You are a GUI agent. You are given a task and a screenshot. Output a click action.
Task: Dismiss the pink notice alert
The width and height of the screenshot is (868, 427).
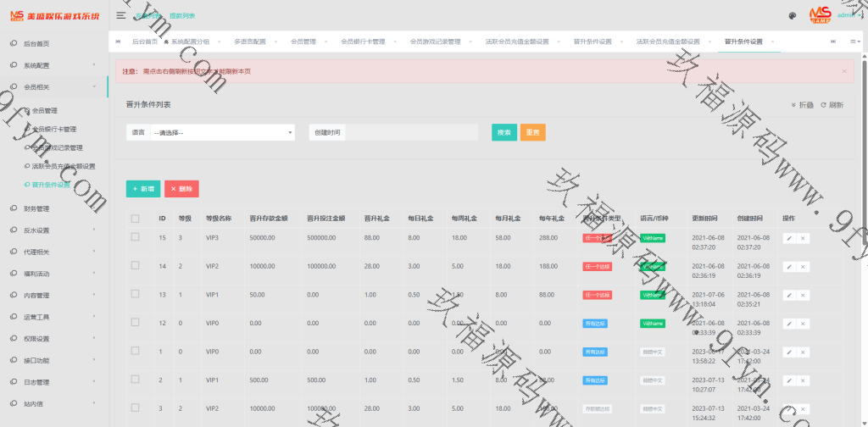pyautogui.click(x=844, y=71)
